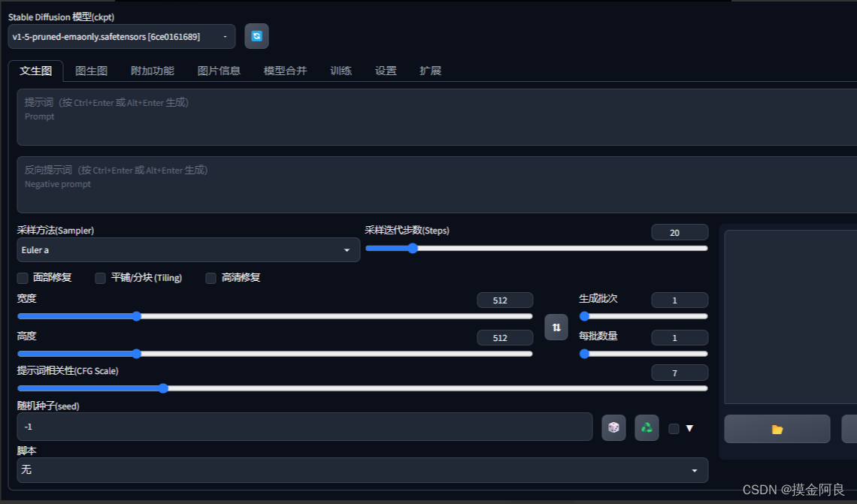The height and width of the screenshot is (504, 857).
Task: Click the 高度 height slider
Action: pos(275,354)
